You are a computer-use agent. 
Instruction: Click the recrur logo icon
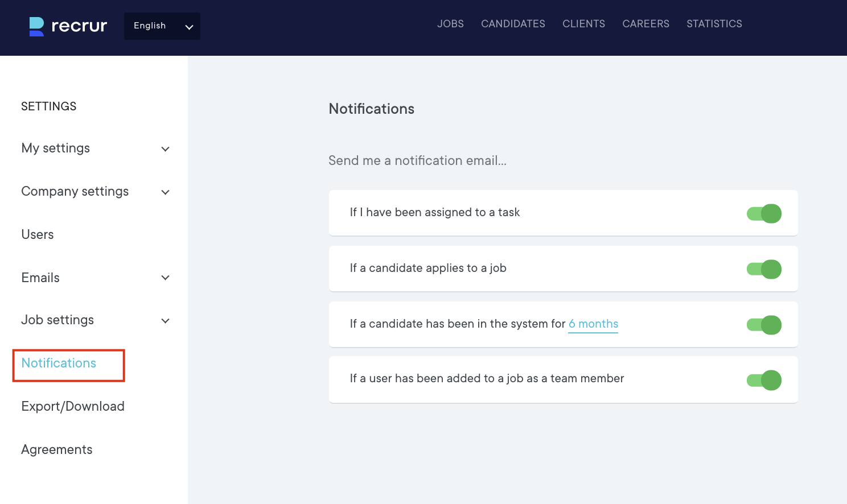(x=36, y=26)
